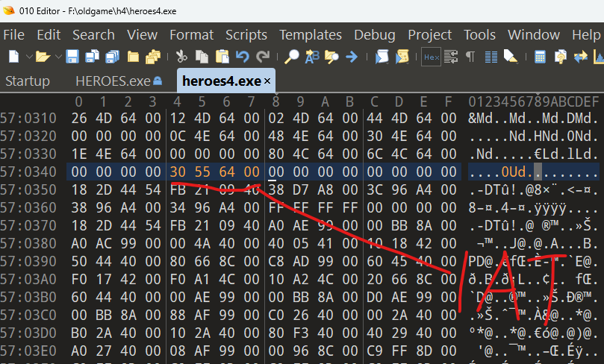Click the column header F in hex ruler
This screenshot has width=604, height=364.
448,102
